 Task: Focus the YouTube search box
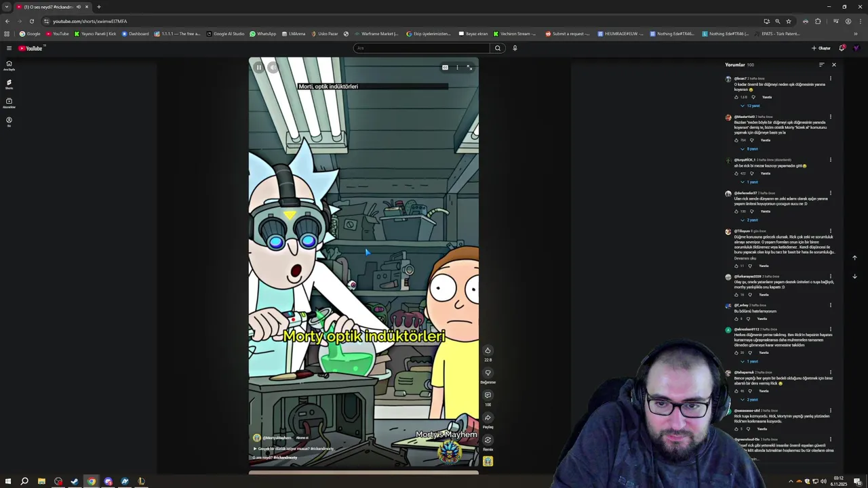[x=421, y=48]
